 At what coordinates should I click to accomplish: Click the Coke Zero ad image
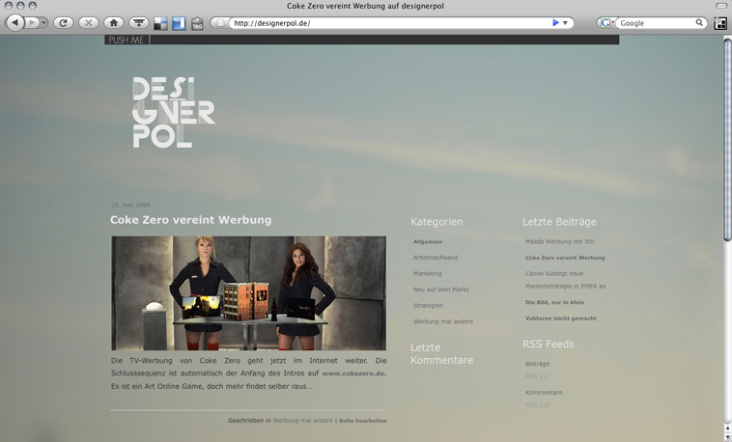[248, 293]
